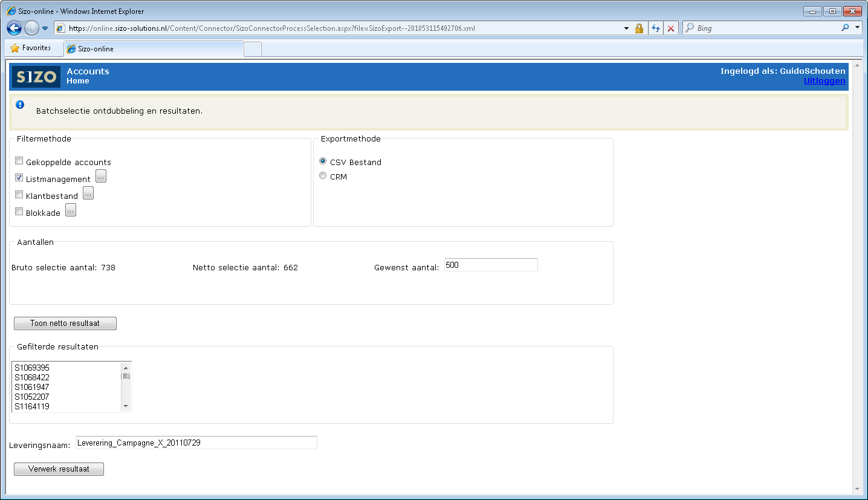
Task: Open the Blokkade ellipsis options button
Action: pyautogui.click(x=71, y=210)
